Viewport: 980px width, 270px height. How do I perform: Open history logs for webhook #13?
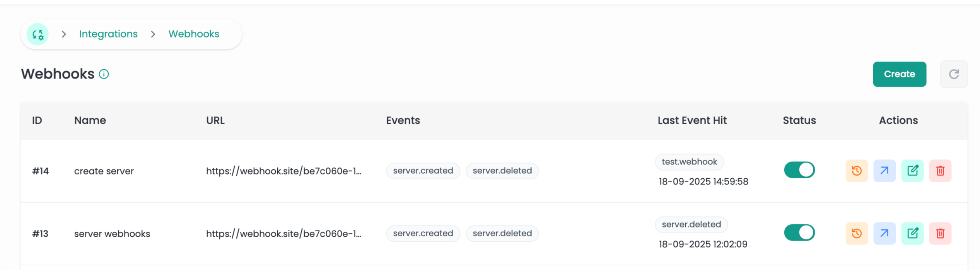click(856, 233)
